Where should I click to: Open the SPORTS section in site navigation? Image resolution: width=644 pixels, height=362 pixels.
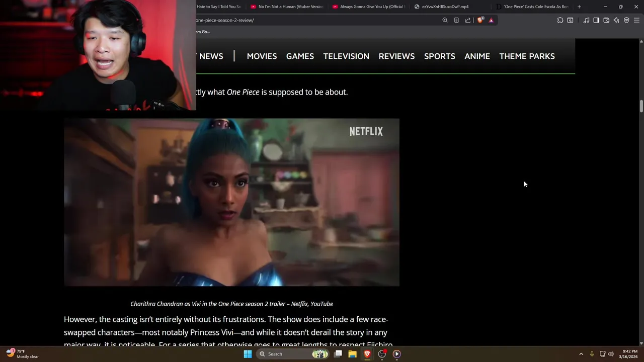coord(439,56)
